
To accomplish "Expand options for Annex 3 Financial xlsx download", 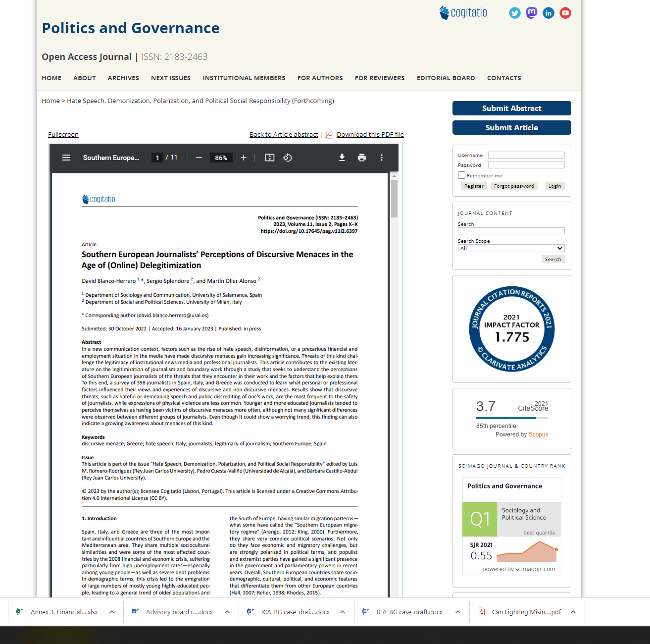I will [x=112, y=612].
